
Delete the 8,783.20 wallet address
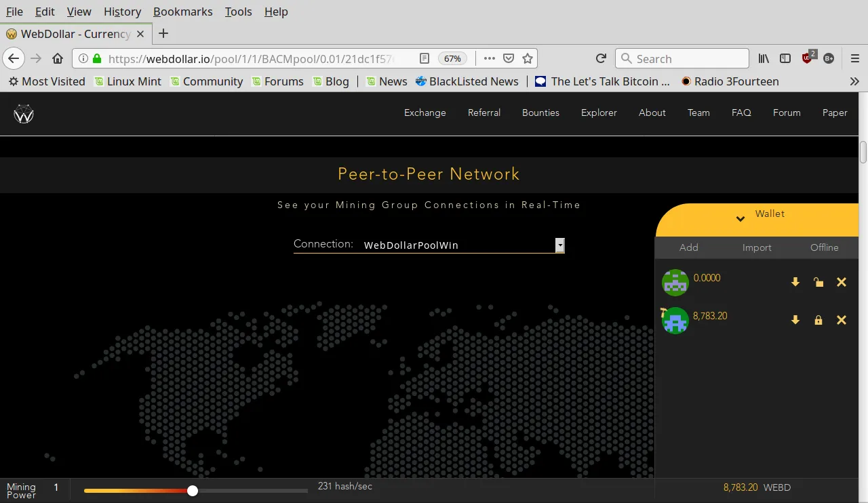click(842, 320)
